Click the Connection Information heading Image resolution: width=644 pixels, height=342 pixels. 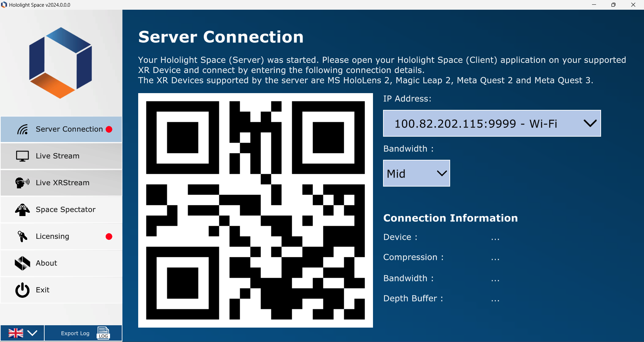click(450, 218)
